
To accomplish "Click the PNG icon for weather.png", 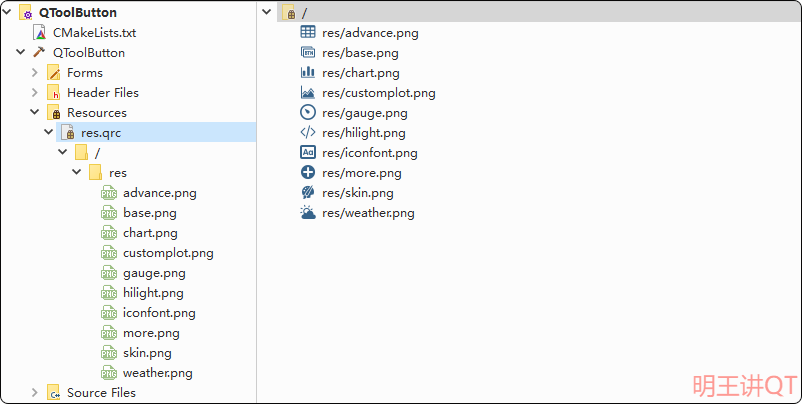I will click(109, 373).
